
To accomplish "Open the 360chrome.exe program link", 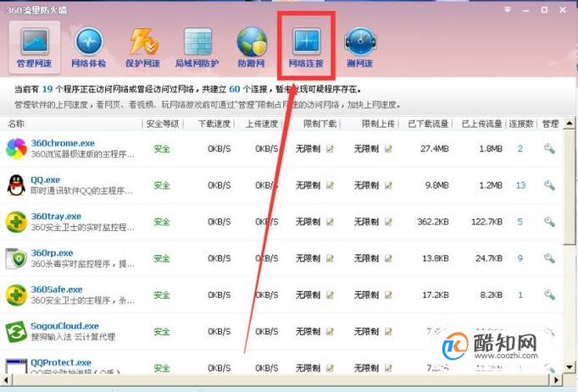I will pos(63,143).
